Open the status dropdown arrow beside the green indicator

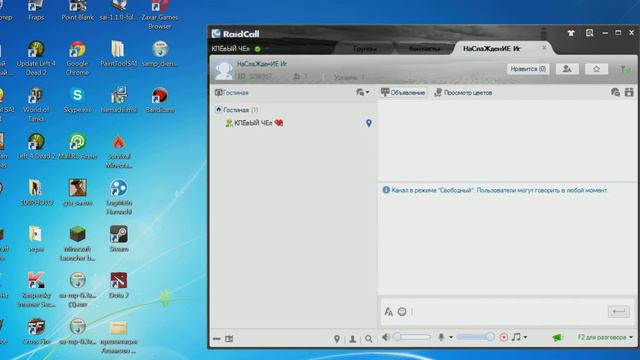coord(267,49)
